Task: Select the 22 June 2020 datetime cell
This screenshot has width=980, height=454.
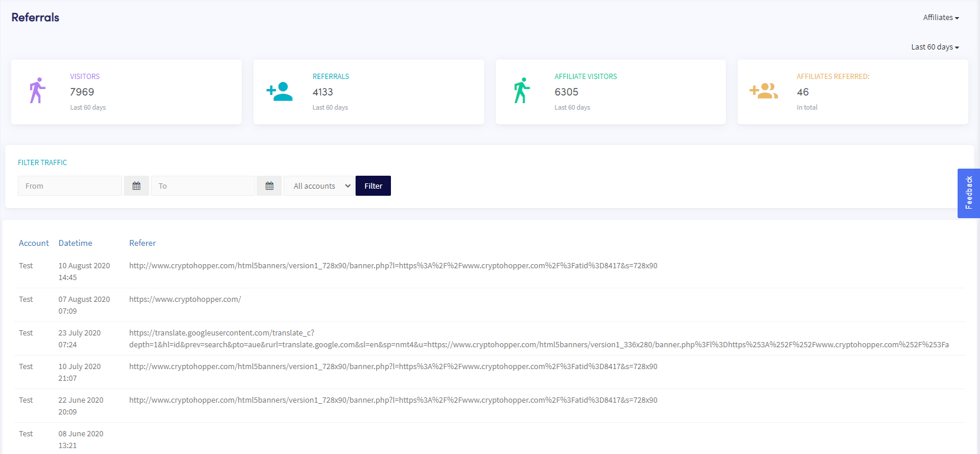Action: tap(81, 406)
